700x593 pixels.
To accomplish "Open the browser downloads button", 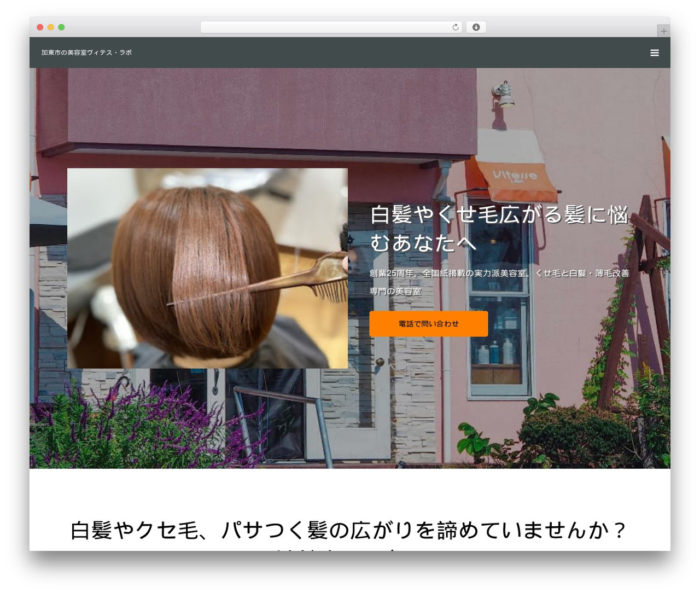I will point(476,27).
